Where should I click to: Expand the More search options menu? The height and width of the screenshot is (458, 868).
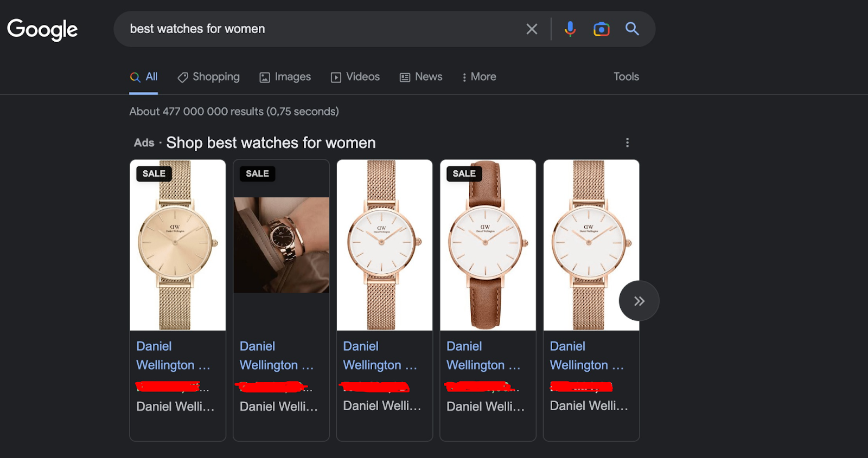[479, 77]
